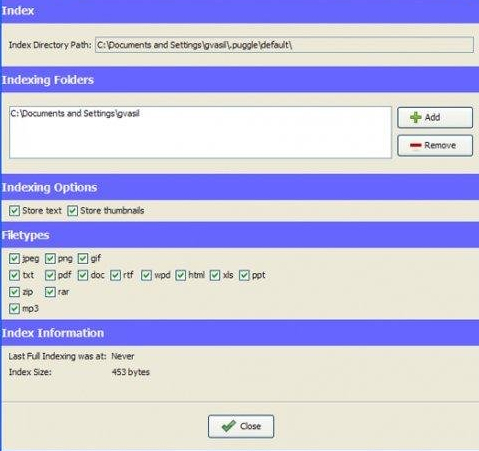The width and height of the screenshot is (479, 451).
Task: Disable the Store thumbnails option
Action: coord(72,211)
